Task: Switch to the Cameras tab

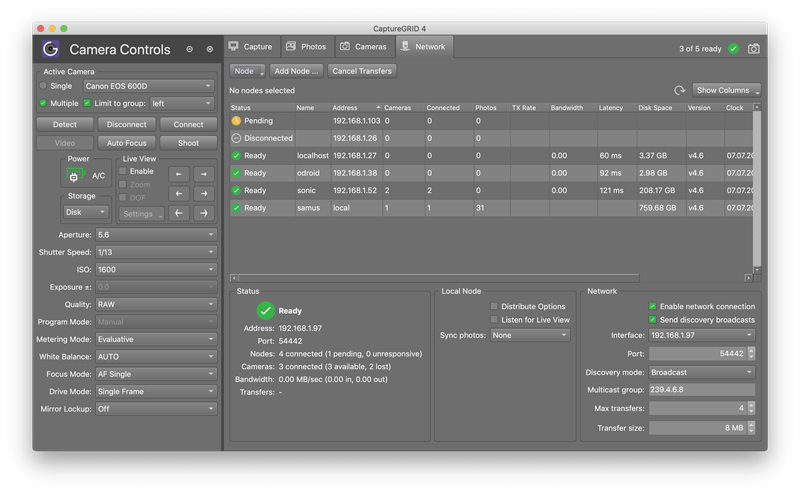Action: 364,46
